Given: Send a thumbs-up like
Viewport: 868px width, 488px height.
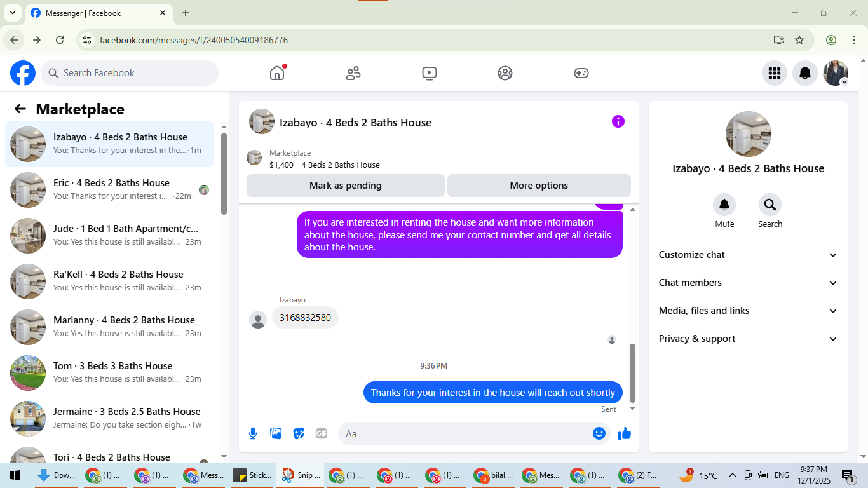Looking at the screenshot, I should pos(625,433).
